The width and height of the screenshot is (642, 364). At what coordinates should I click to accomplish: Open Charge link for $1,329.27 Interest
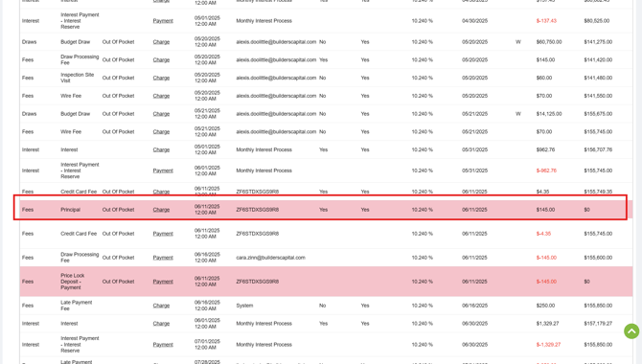pos(161,324)
